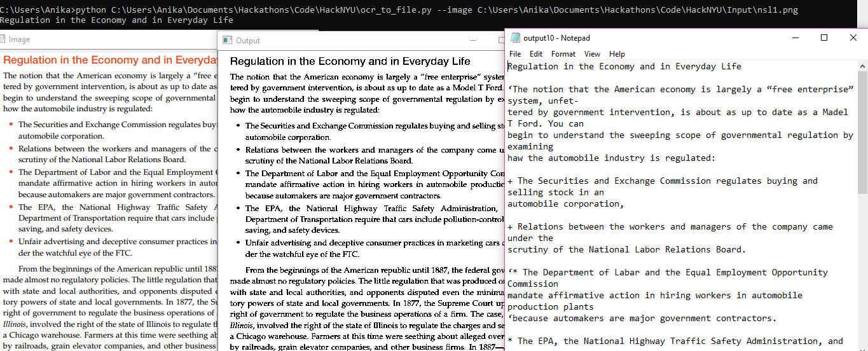The image size is (868, 351).
Task: Open the Format menu in Notepad
Action: point(563,54)
